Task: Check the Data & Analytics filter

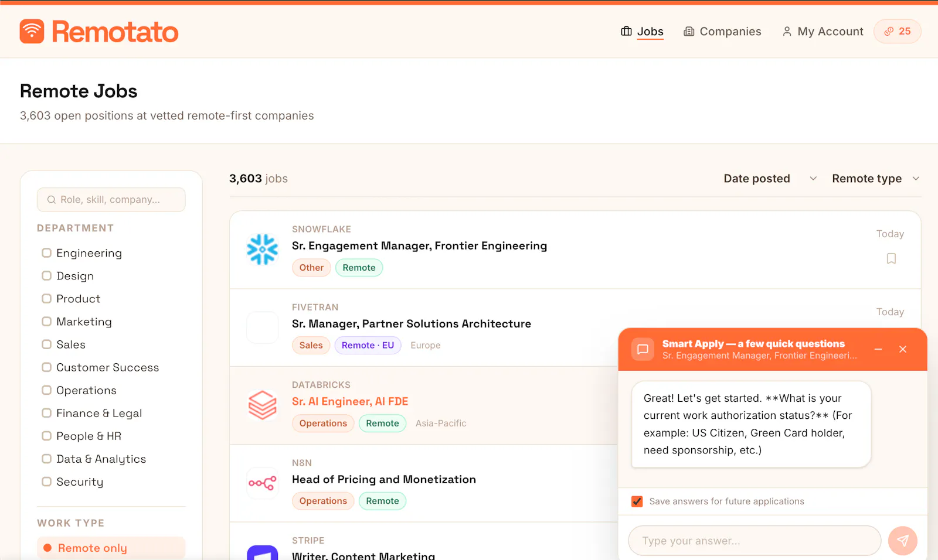Action: (46, 459)
